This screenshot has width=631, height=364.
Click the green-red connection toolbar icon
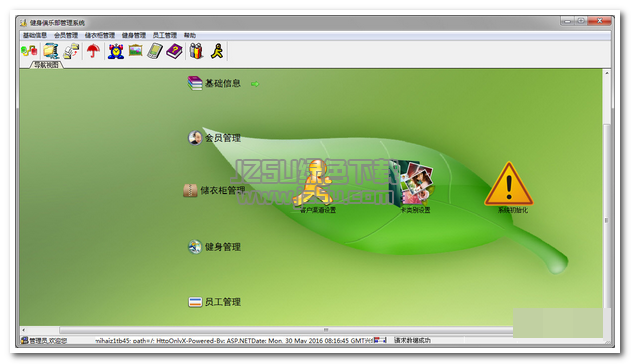(29, 51)
